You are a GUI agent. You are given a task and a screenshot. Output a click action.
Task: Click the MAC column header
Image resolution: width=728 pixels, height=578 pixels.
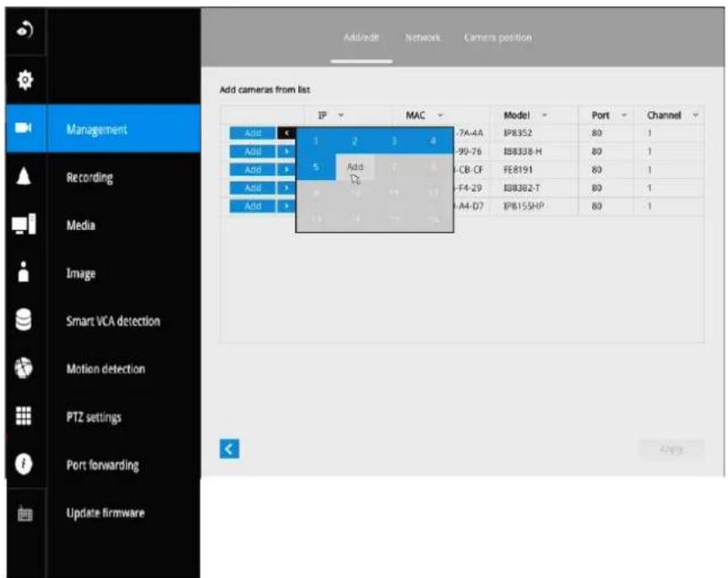pyautogui.click(x=416, y=115)
